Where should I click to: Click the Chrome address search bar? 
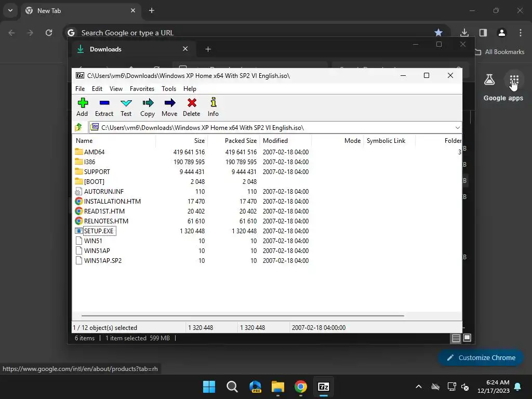tap(251, 33)
